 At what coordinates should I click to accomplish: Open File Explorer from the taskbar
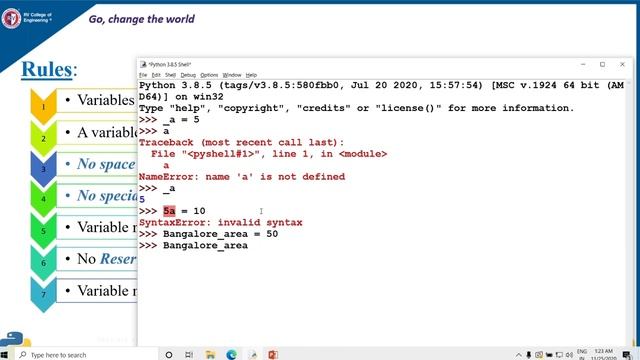coord(210,355)
